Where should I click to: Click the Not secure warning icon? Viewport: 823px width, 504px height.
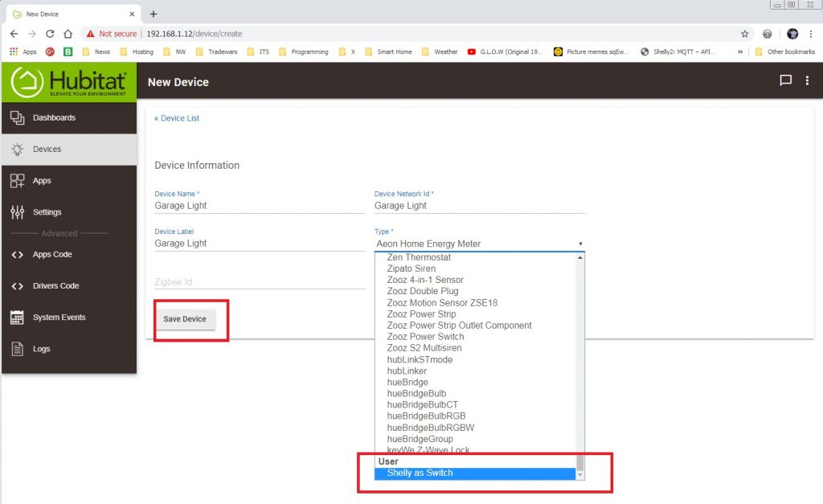[90, 34]
